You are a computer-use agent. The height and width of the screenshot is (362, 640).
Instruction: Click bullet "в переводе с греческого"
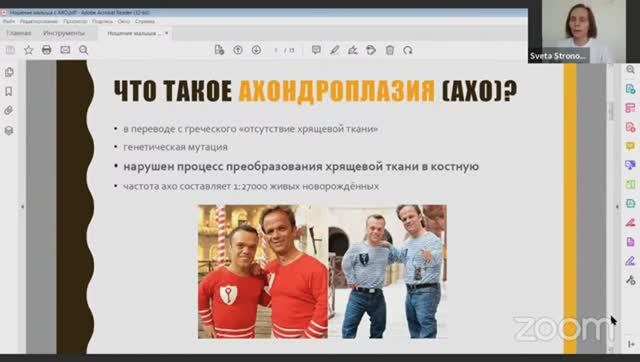[251, 129]
